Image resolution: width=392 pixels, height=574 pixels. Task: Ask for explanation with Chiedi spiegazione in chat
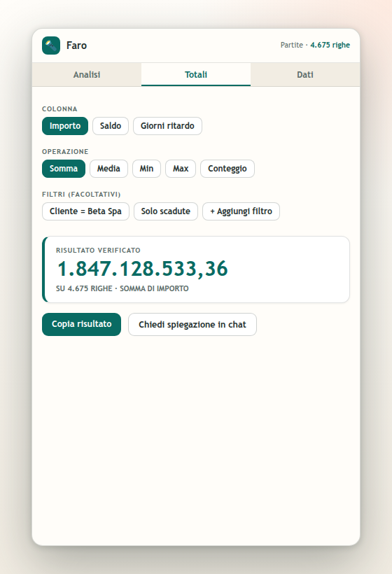(192, 324)
